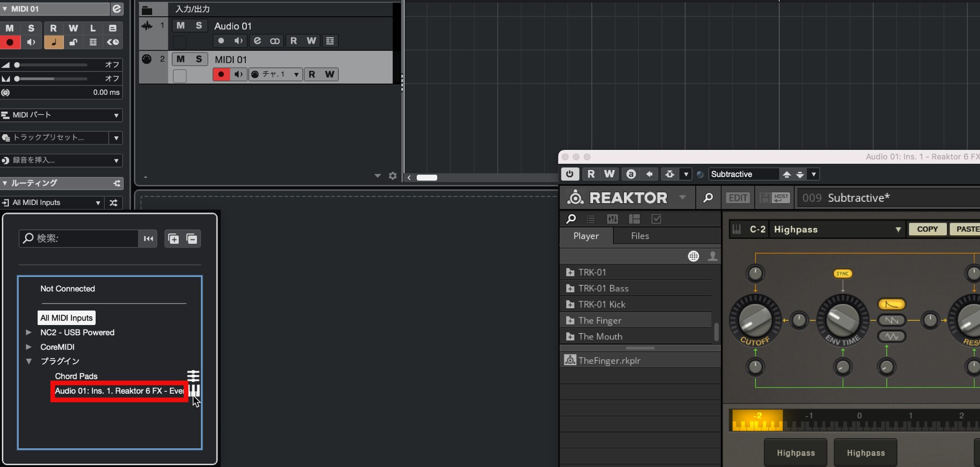Enable Write automation in the inspector
980x467 pixels.
click(x=73, y=28)
